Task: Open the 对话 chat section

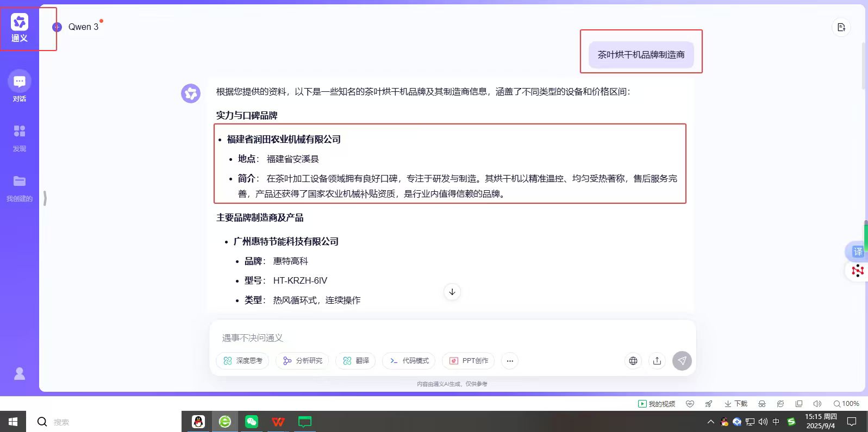Action: 20,86
